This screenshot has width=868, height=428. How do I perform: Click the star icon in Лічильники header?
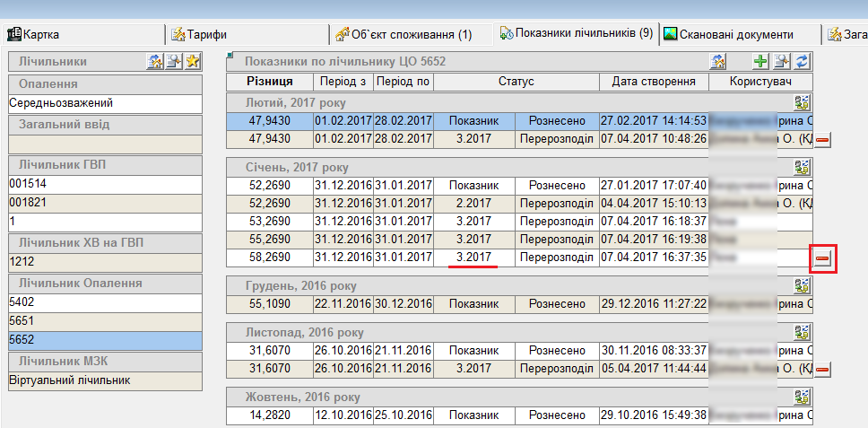click(x=193, y=62)
